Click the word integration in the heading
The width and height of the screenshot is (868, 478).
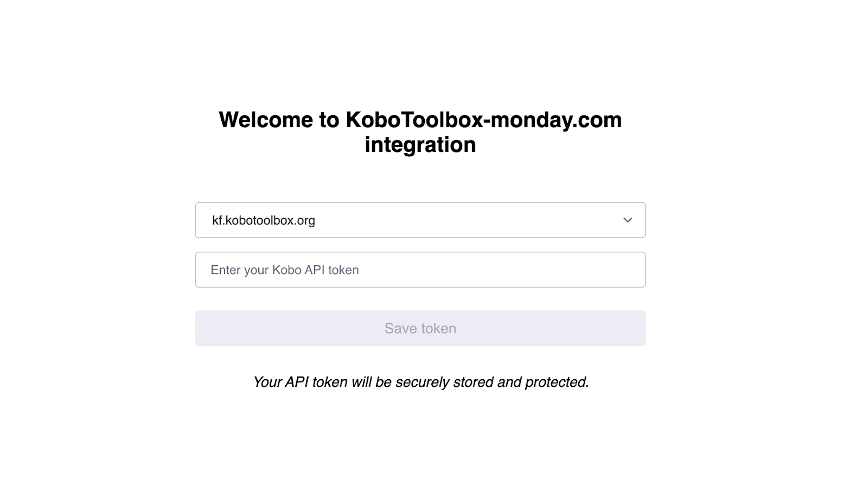tap(420, 145)
